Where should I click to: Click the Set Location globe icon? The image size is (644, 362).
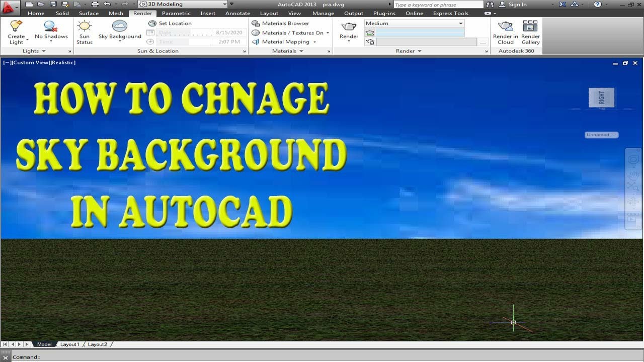pyautogui.click(x=152, y=23)
